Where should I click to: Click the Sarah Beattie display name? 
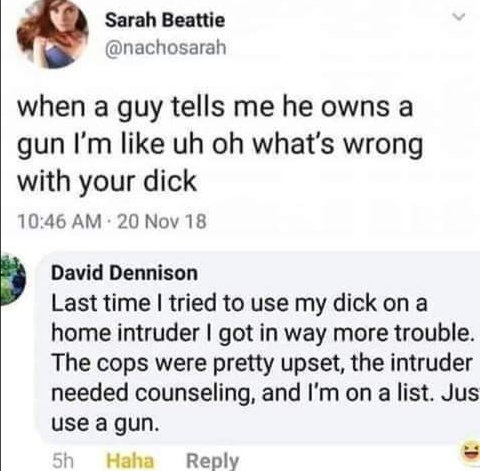pos(165,20)
